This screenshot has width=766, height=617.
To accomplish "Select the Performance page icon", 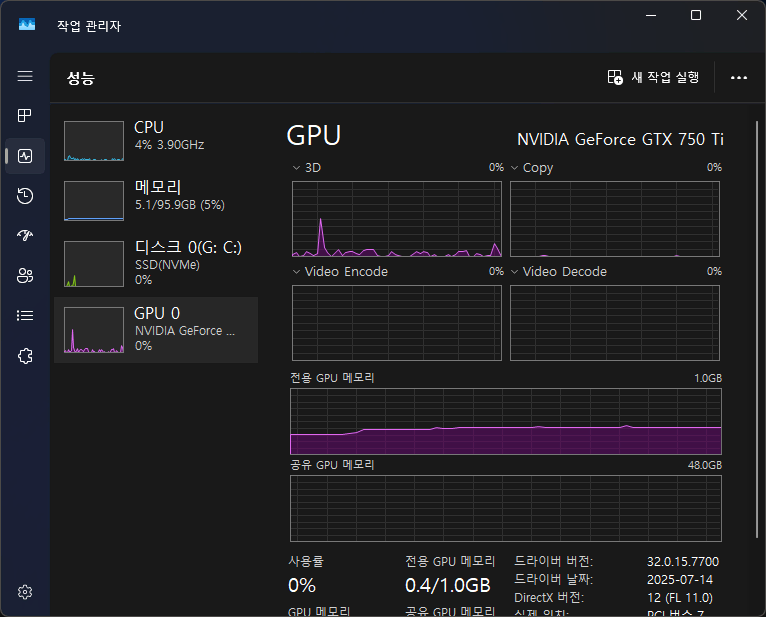I will click(x=25, y=156).
